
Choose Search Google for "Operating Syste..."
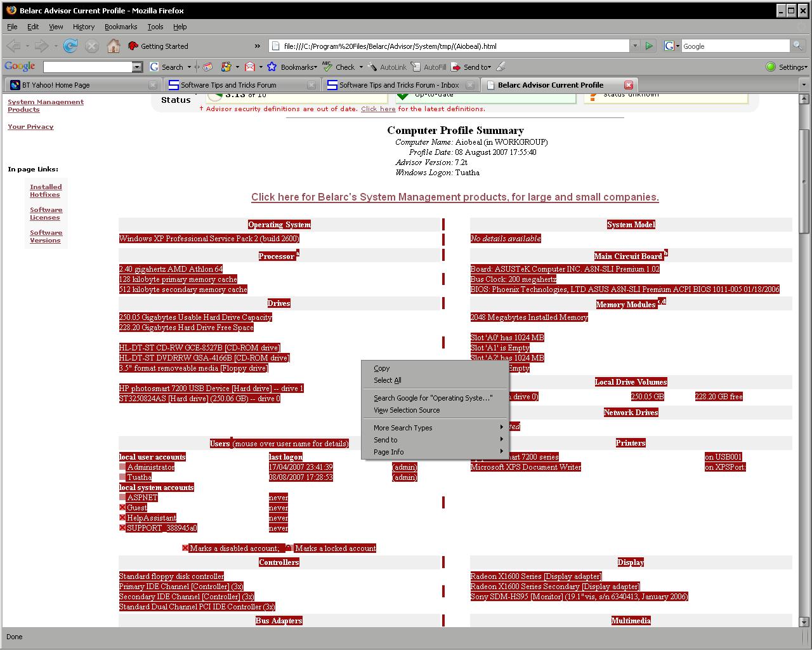pyautogui.click(x=435, y=398)
